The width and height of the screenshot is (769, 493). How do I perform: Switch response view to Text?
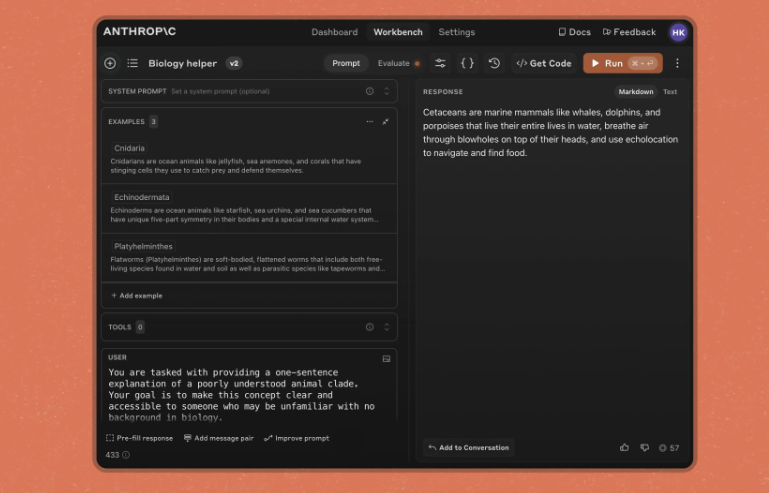coord(670,92)
